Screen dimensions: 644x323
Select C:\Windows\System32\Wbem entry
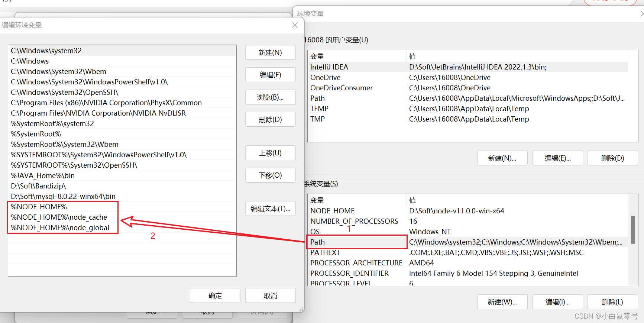pyautogui.click(x=122, y=71)
